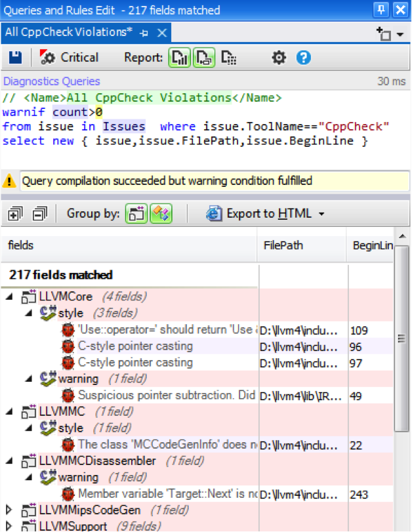Toggle the second Report option icon
The width and height of the screenshot is (412, 532).
(203, 57)
